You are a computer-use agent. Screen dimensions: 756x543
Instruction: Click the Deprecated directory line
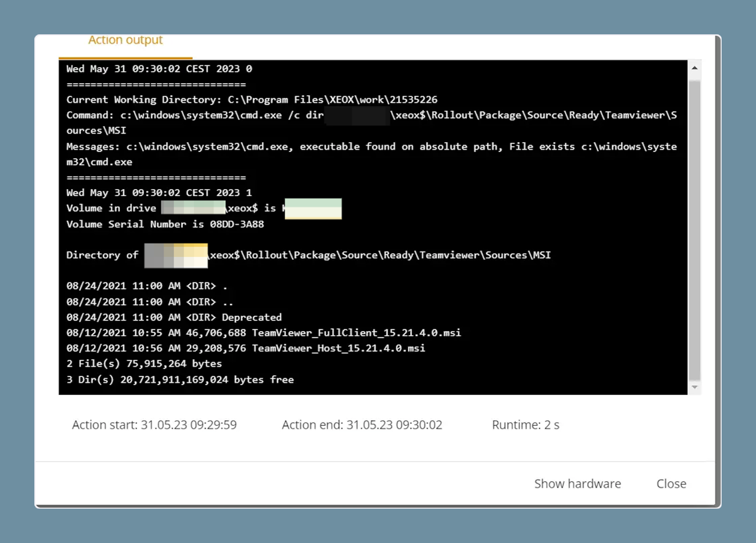[x=174, y=317]
